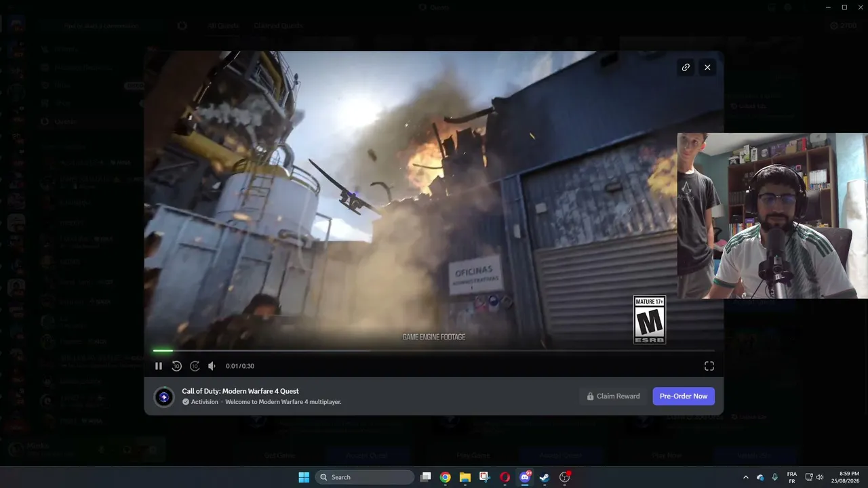This screenshot has width=868, height=488.
Task: Open Google Chrome from the taskbar
Action: (x=445, y=477)
